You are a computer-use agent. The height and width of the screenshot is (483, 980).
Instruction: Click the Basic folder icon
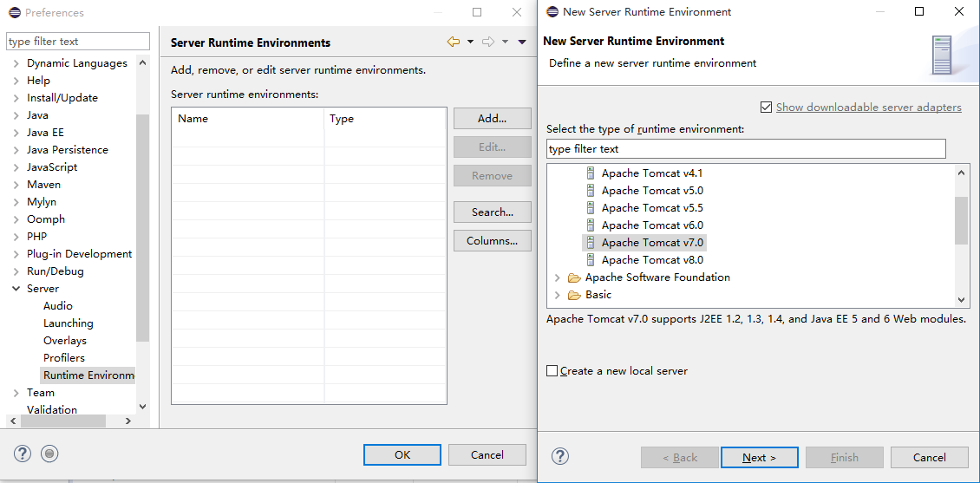pos(574,295)
